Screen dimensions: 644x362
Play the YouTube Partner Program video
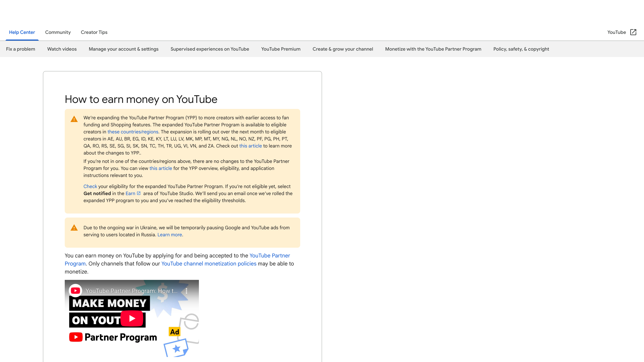click(x=132, y=318)
